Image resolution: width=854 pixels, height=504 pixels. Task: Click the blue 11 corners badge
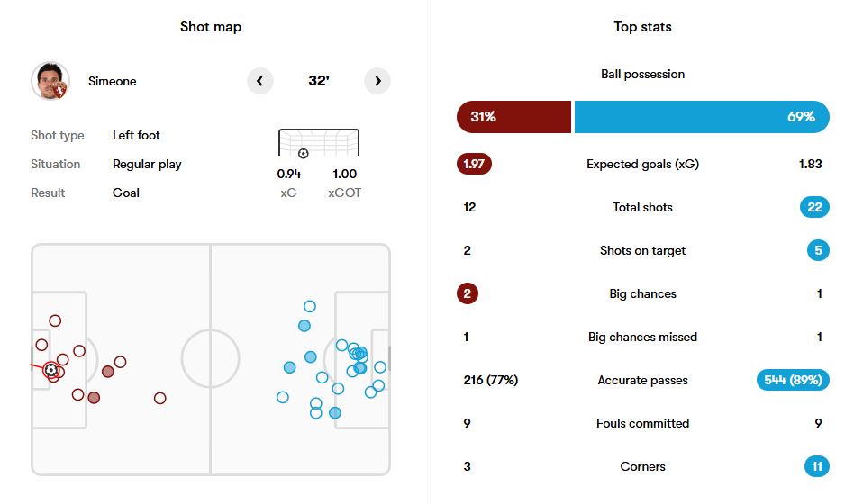817,466
